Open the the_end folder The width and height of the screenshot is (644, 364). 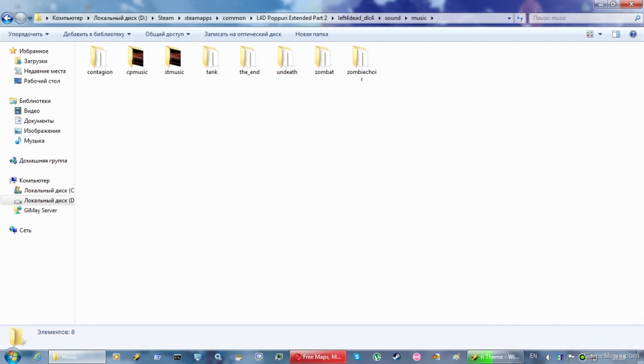click(x=249, y=61)
